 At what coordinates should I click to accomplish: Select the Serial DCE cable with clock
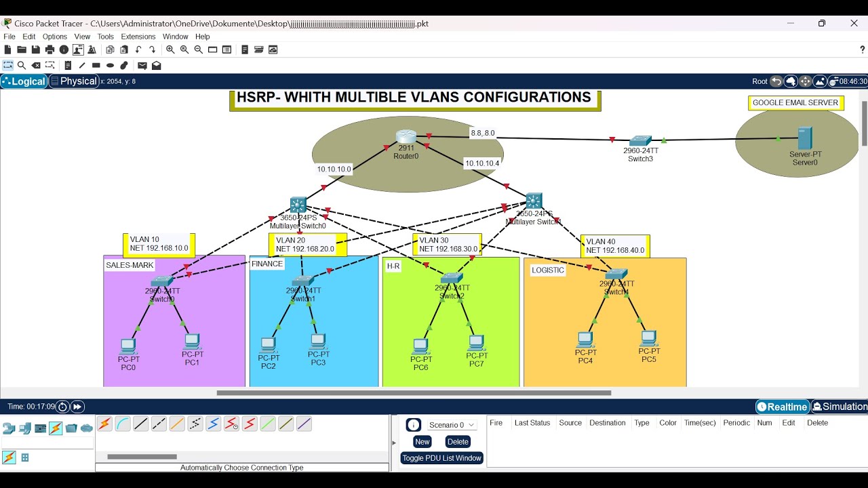(231, 424)
